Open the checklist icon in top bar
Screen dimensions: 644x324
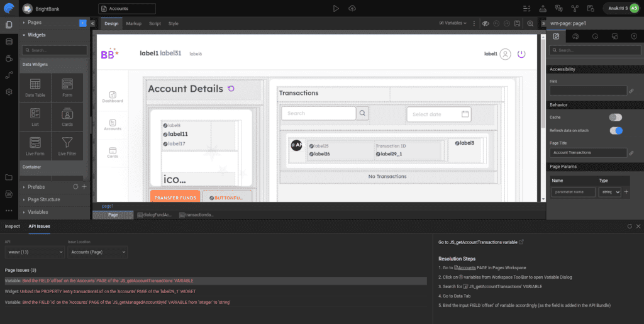526,8
